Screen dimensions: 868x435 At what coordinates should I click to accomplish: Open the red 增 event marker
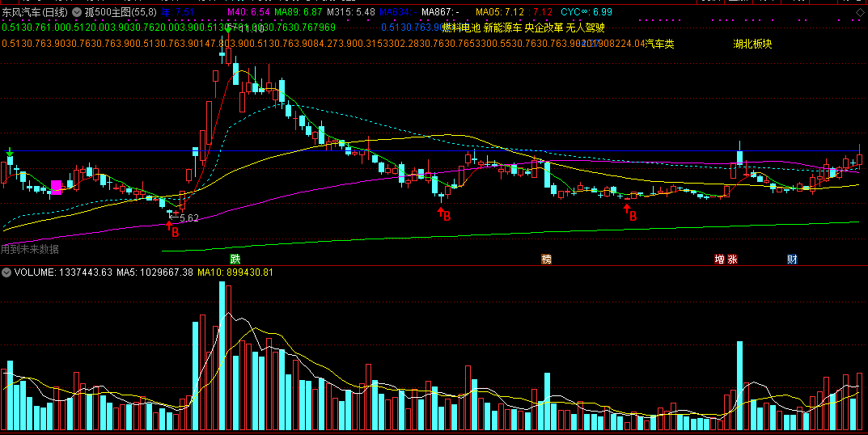(x=719, y=259)
